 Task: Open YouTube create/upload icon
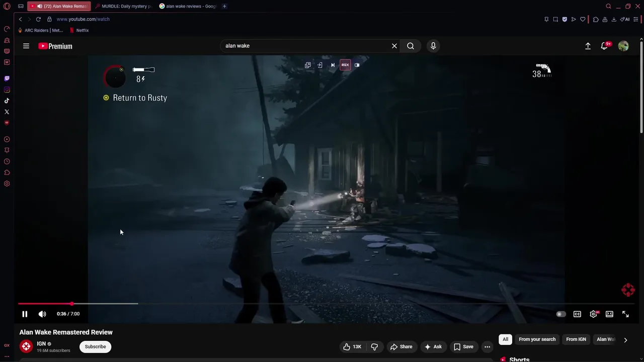point(588,46)
